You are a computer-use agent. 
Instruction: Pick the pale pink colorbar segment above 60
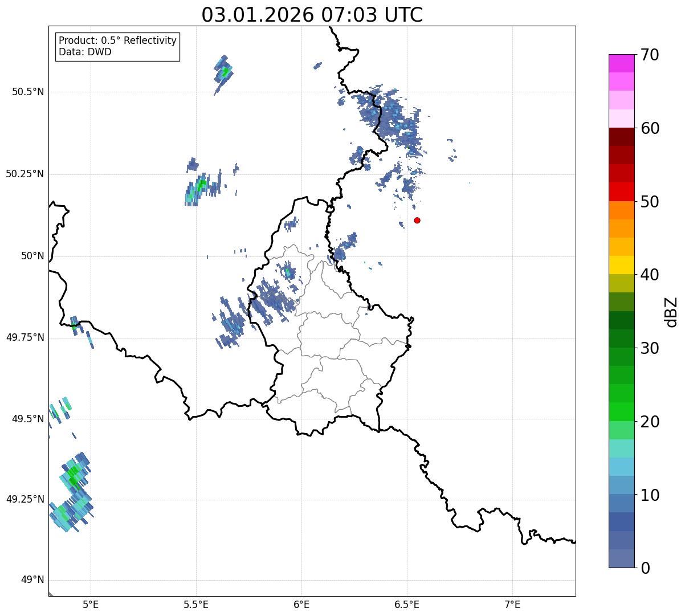click(x=621, y=119)
